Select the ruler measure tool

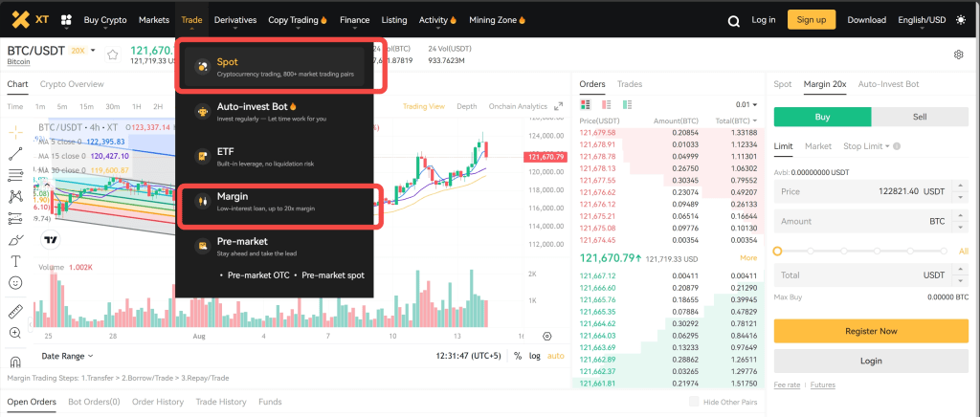[x=15, y=312]
